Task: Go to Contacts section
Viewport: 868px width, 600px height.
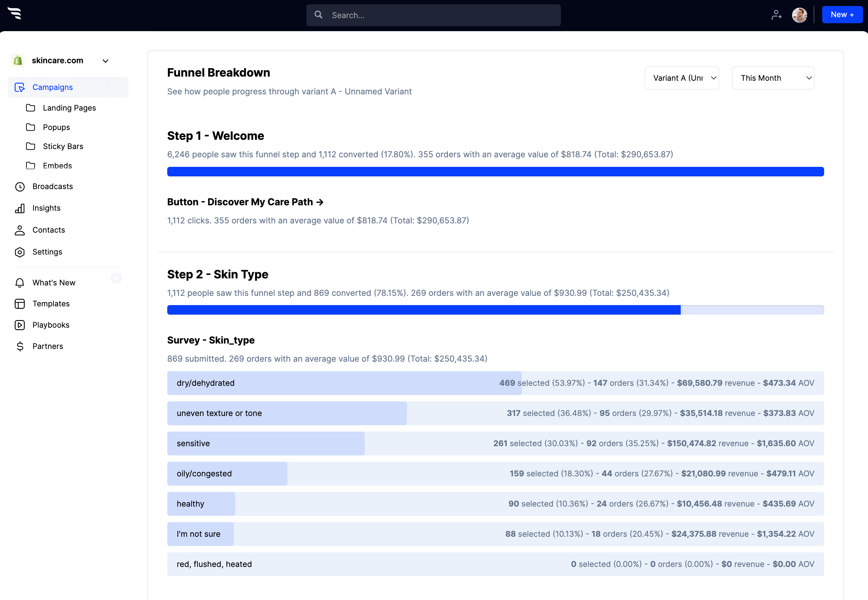Action: [49, 230]
